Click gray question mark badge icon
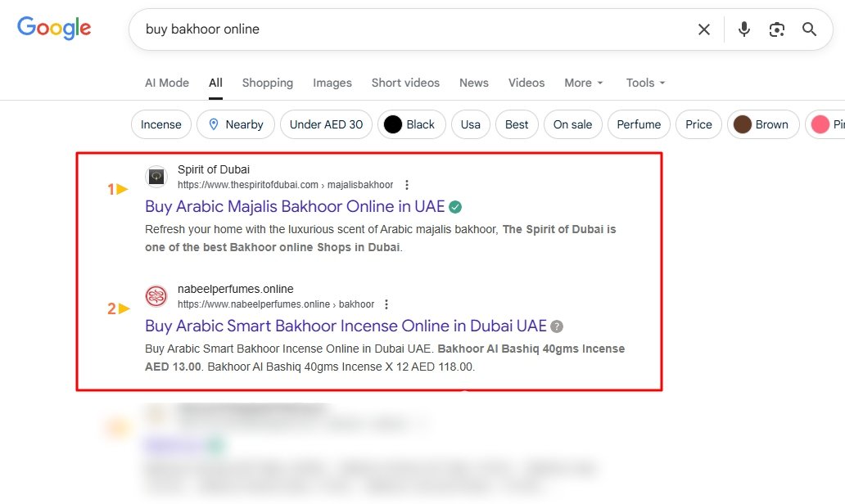 click(x=557, y=326)
